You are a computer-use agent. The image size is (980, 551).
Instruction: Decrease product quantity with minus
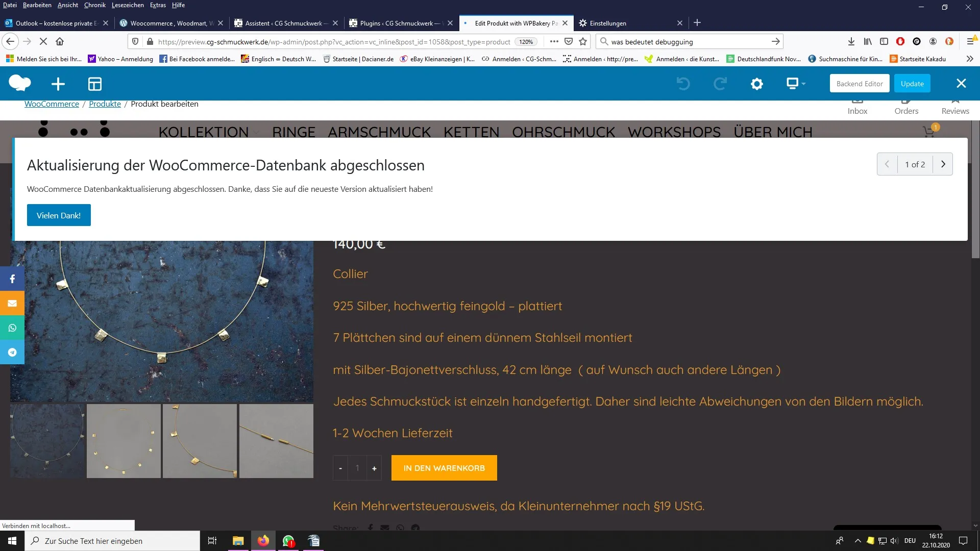click(340, 468)
